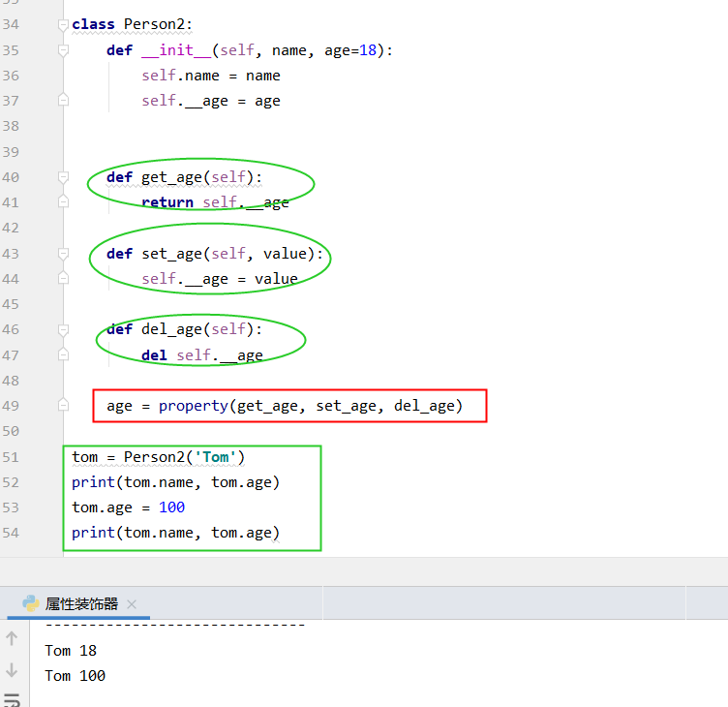Image resolution: width=728 pixels, height=707 pixels.
Task: Collapse the get_age method fold marker
Action: click(63, 177)
